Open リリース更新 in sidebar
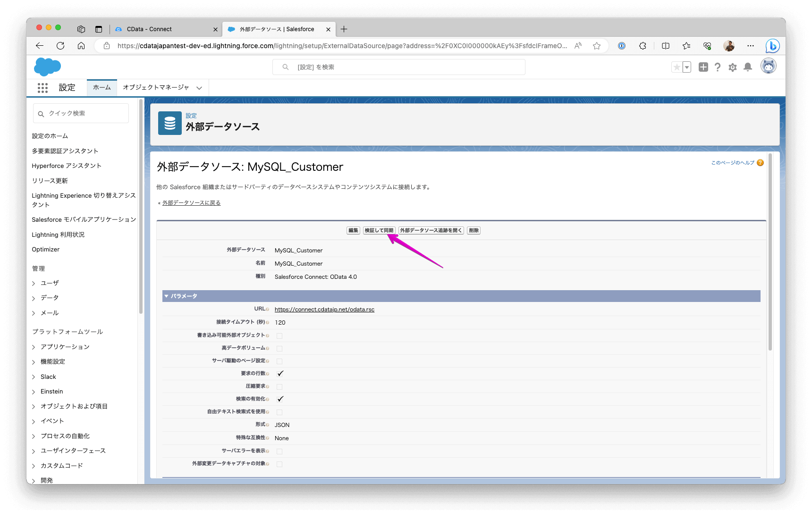 click(50, 181)
